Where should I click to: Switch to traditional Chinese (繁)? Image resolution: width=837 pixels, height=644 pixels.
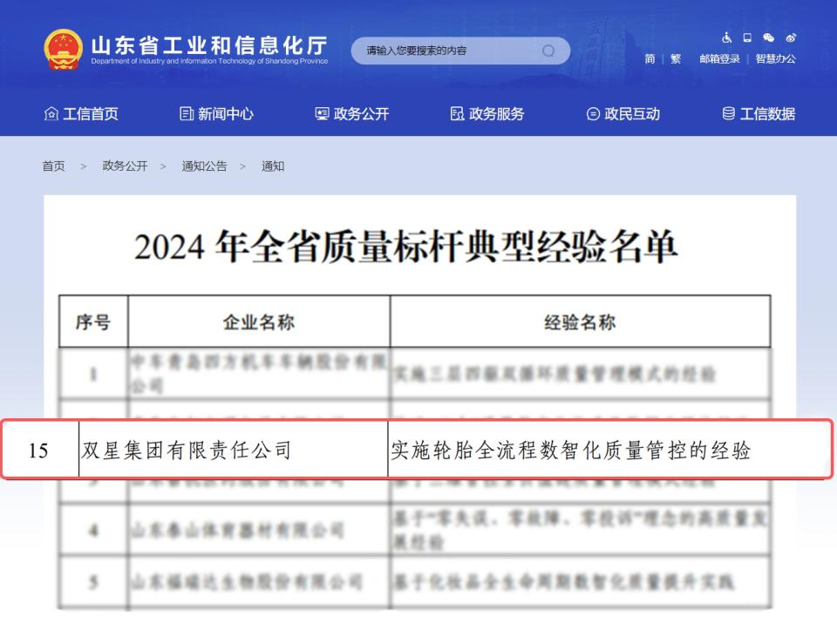[x=676, y=59]
